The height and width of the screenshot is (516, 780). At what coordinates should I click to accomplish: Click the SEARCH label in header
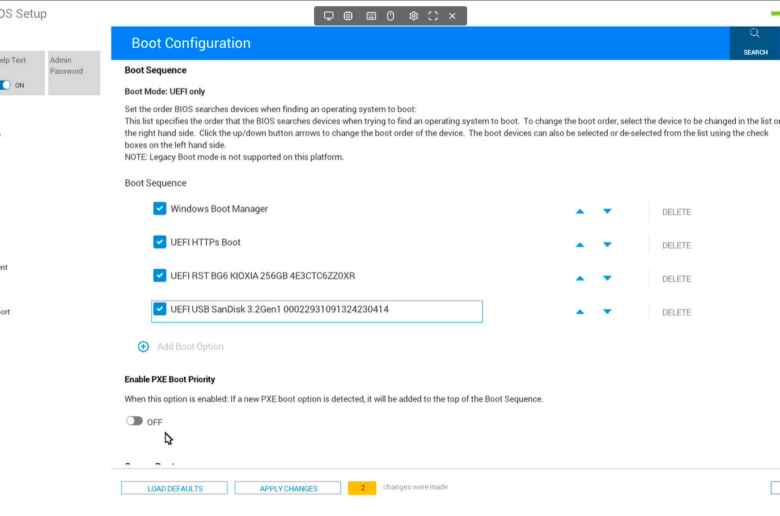(x=755, y=52)
